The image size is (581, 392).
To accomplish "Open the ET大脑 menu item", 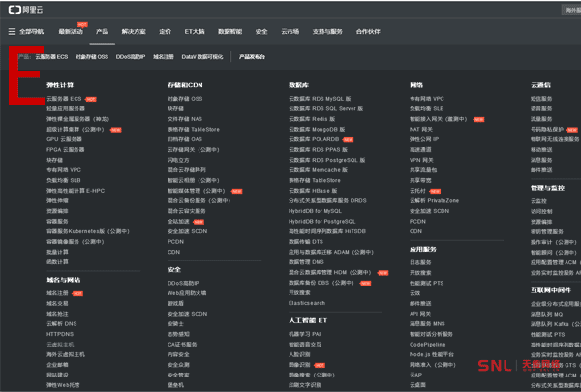I will point(195,32).
